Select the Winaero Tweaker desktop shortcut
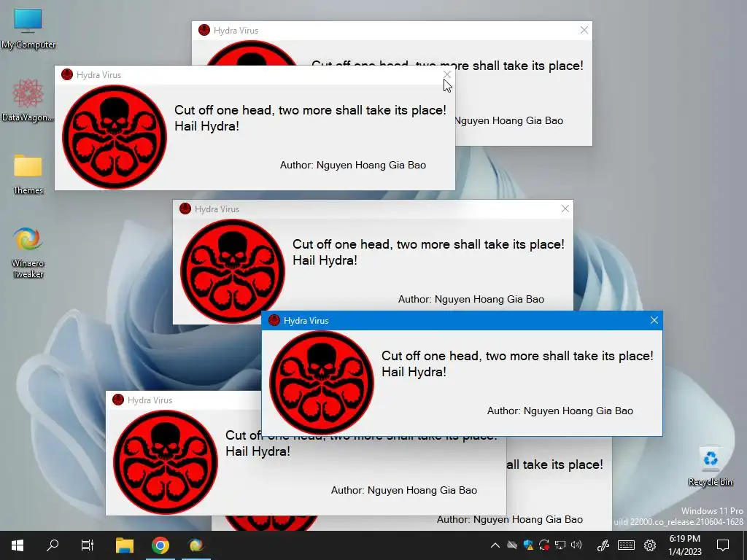The image size is (747, 560). pos(28,252)
